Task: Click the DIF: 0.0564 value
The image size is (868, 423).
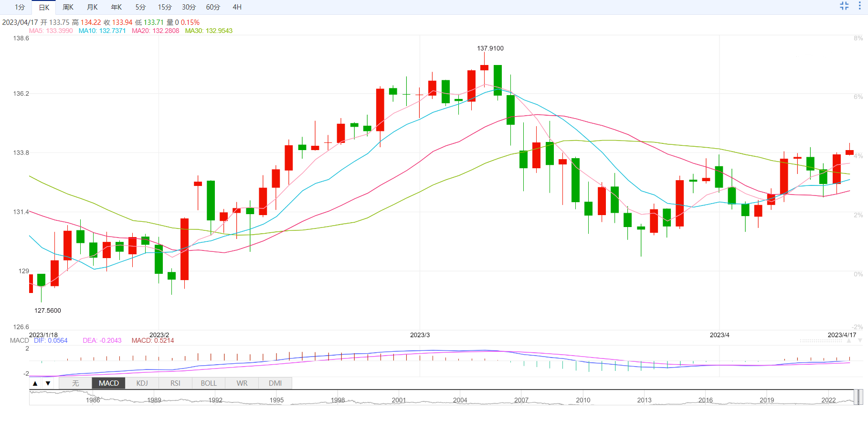Action: click(x=51, y=341)
